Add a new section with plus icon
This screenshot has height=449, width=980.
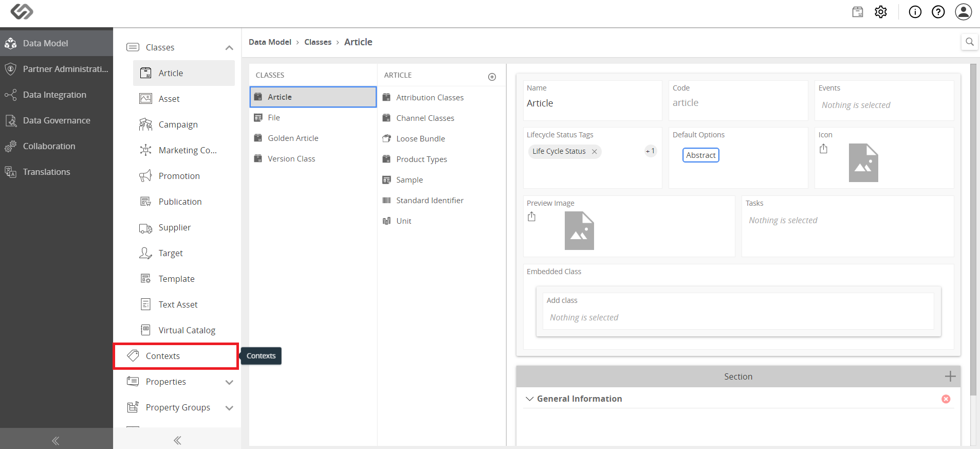[950, 376]
